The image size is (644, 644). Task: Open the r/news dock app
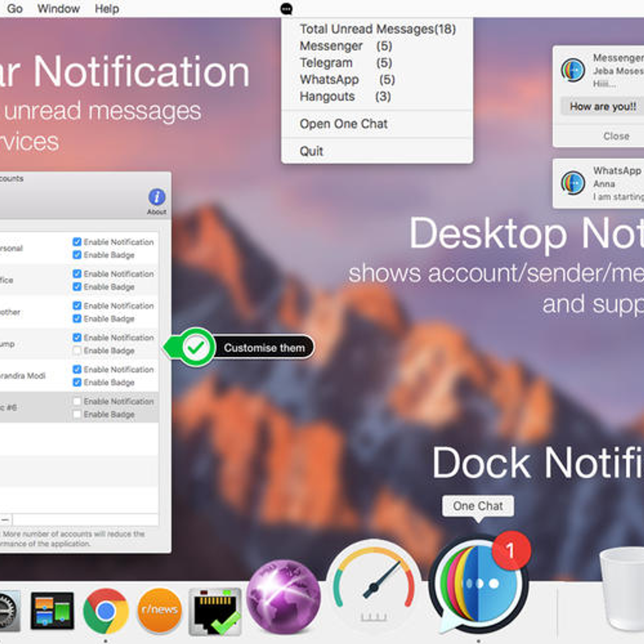pos(160,611)
